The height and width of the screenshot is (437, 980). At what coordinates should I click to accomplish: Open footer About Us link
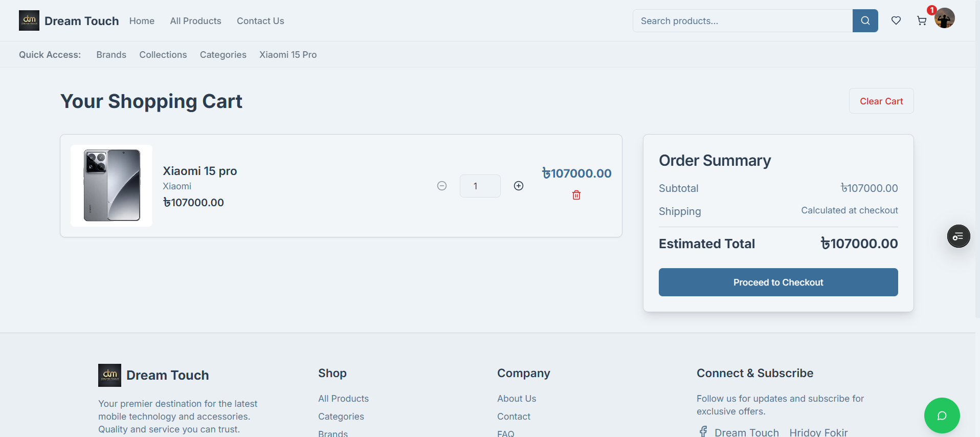517,399
